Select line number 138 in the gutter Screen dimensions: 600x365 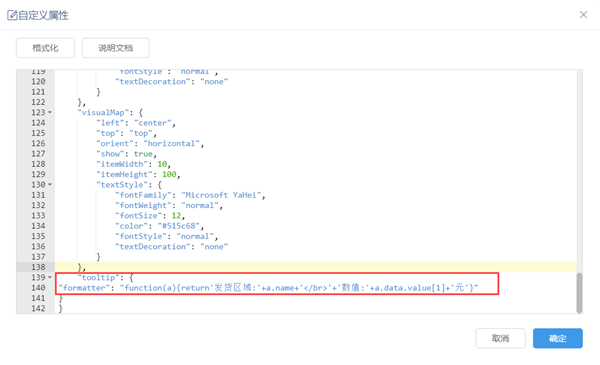[38, 267]
